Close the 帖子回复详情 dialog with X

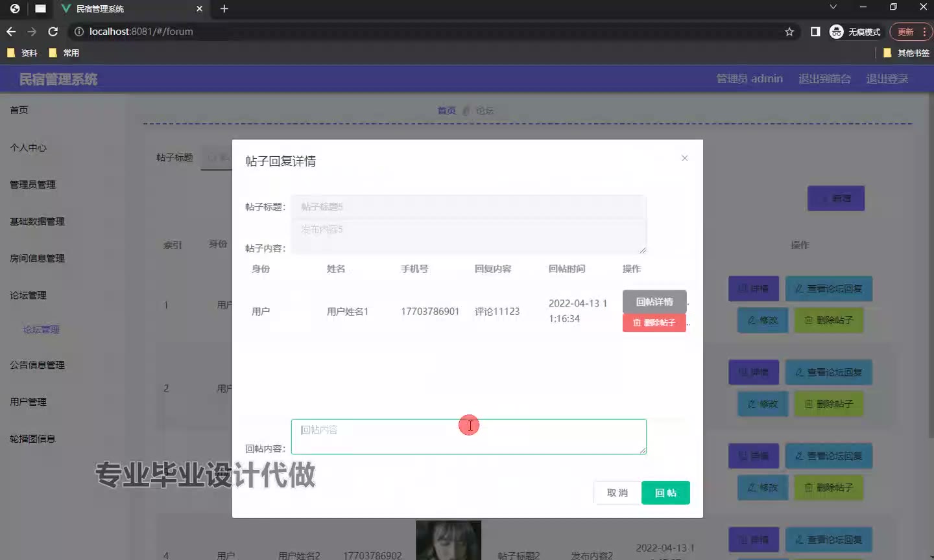point(684,158)
